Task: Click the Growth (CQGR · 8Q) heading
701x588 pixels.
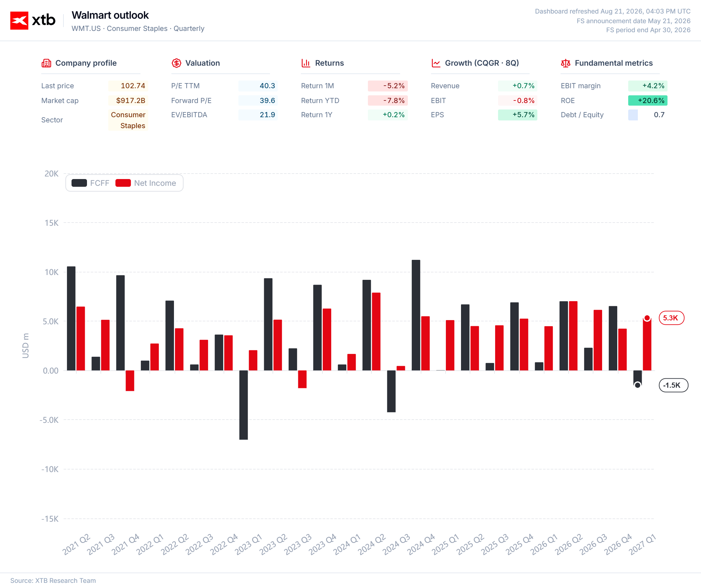Action: (x=482, y=63)
